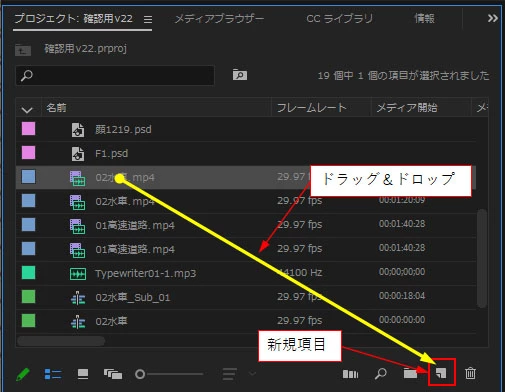
Task: Select the プロジェクト: 確認用v22 tab
Action: coord(73,18)
